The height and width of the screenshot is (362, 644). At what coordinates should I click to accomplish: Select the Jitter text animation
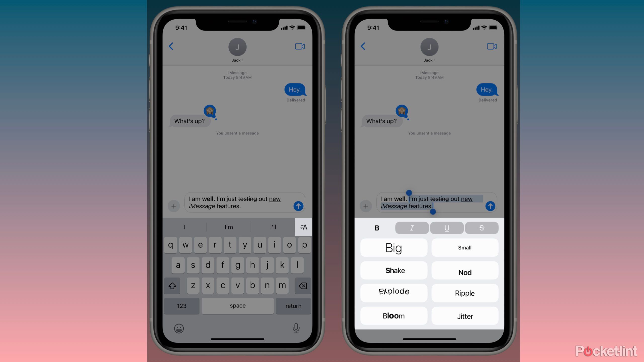point(465,315)
